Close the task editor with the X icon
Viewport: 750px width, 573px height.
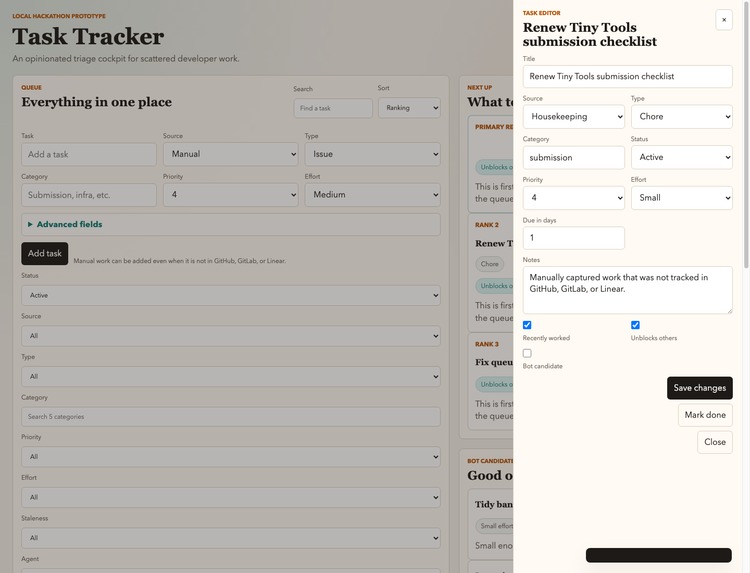pos(724,20)
